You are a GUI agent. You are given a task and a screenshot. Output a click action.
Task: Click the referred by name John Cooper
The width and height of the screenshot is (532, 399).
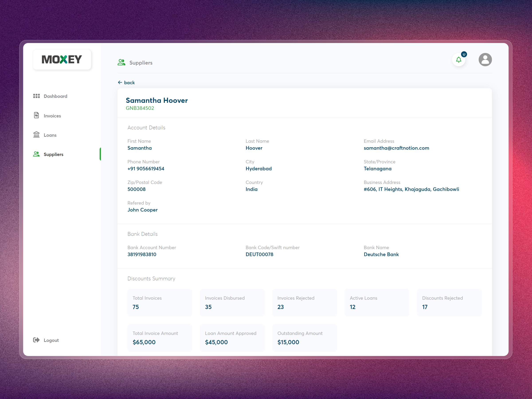(142, 210)
